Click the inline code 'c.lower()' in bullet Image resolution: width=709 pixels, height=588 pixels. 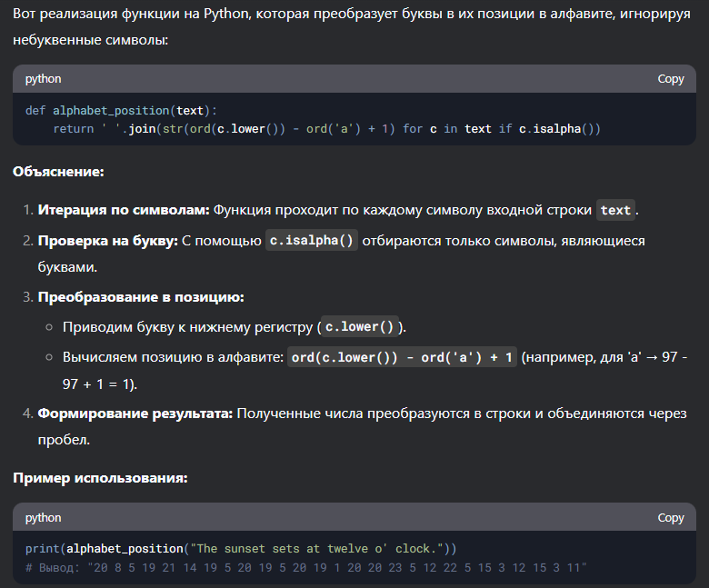[359, 327]
